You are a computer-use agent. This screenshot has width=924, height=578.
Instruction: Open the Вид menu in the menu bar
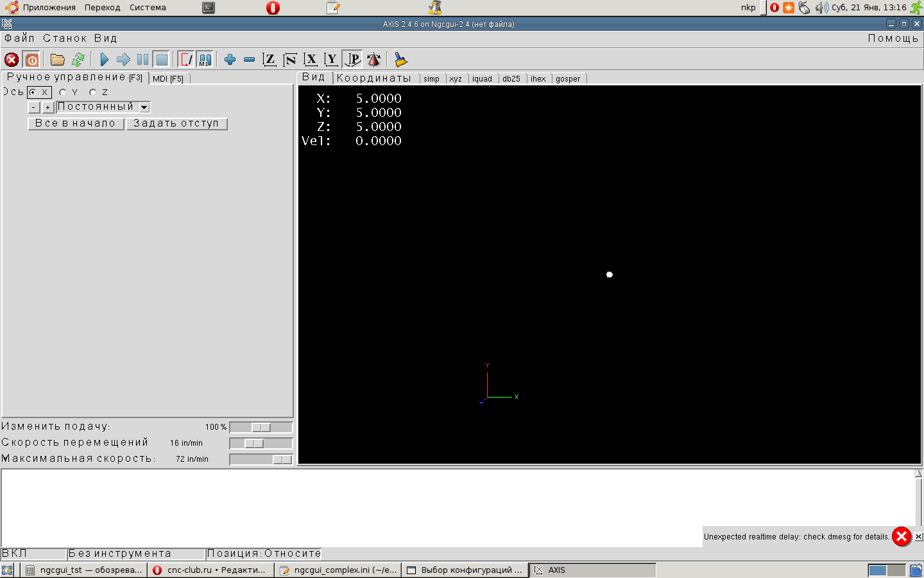[x=106, y=39]
